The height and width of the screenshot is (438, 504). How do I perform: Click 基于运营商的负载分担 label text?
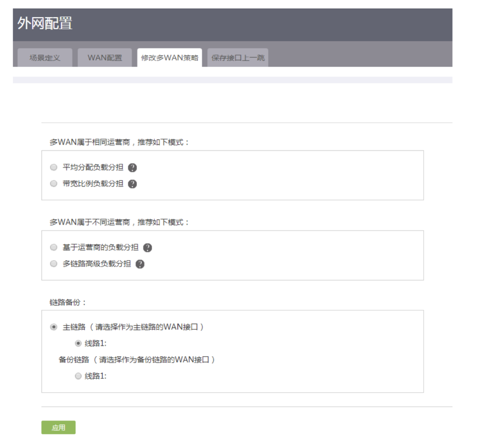(x=100, y=247)
